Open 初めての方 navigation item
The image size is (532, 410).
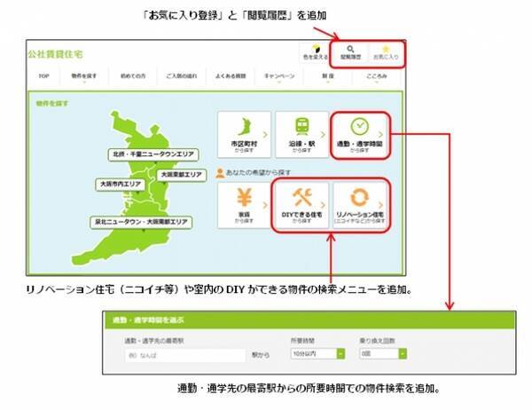133,76
